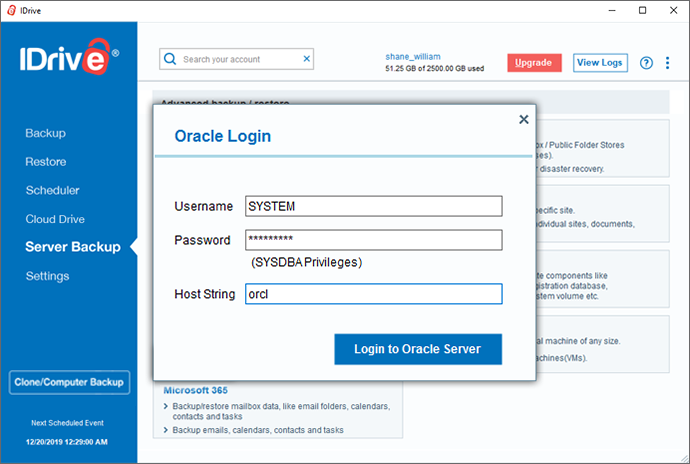Image resolution: width=690 pixels, height=464 pixels.
Task: Expand 'Backup emails, calendars' bullet chevron
Action: [x=166, y=430]
